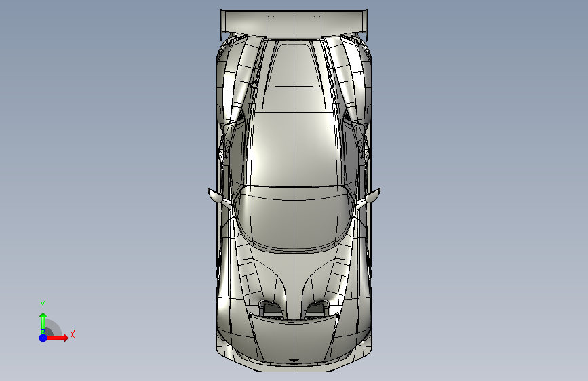Viewport: 588px width, 381px height.
Task: Click the green Y axis arrow of the triad
Action: (x=43, y=323)
